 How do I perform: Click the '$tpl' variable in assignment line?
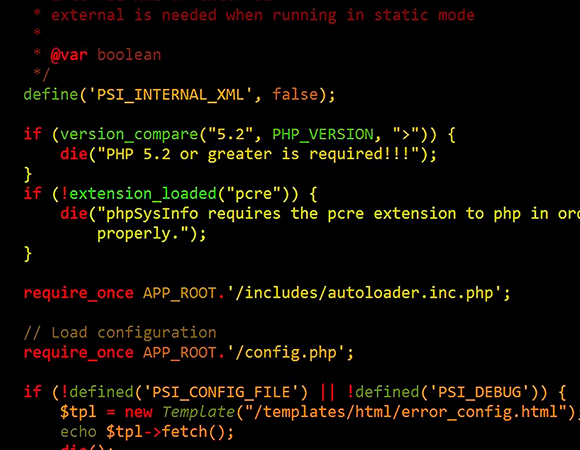tap(78, 412)
